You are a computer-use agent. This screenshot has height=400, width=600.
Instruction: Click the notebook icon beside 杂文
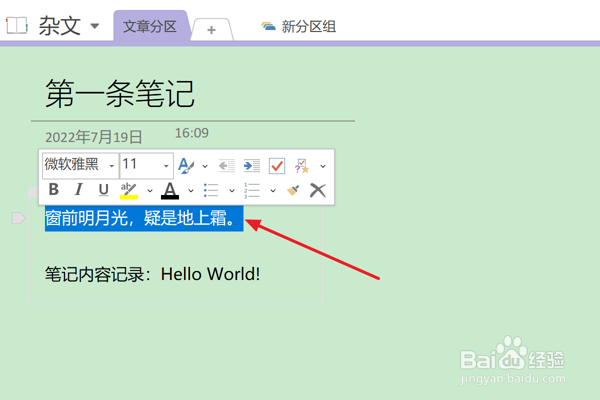[x=16, y=26]
